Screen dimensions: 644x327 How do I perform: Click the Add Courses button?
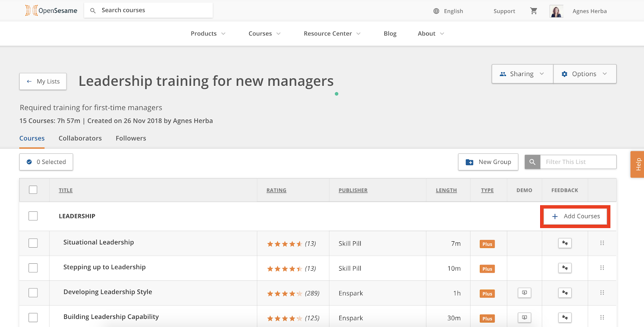(576, 216)
